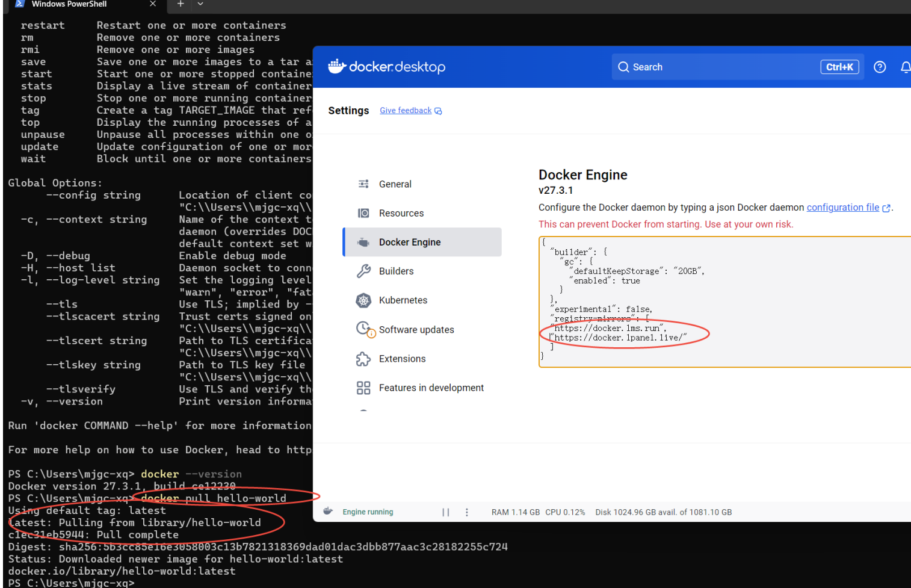Click the Kubernetes wheel icon
The width and height of the screenshot is (911, 588).
point(363,300)
